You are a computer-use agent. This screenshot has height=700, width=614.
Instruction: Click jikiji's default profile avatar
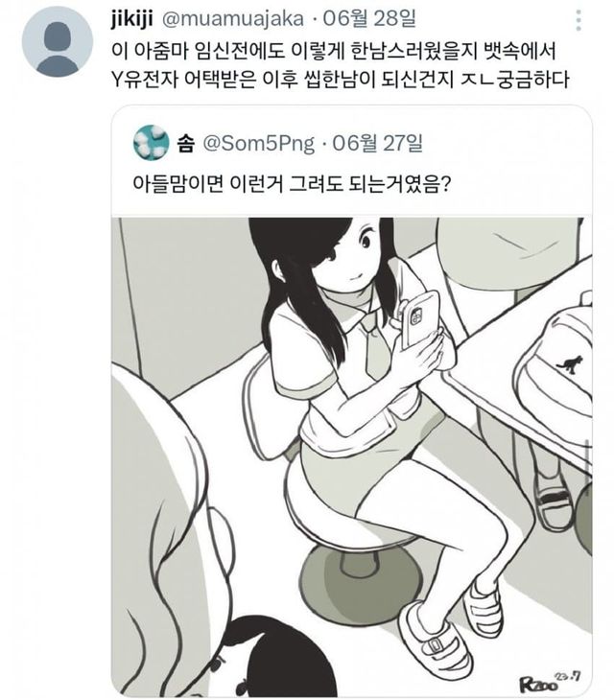58,42
